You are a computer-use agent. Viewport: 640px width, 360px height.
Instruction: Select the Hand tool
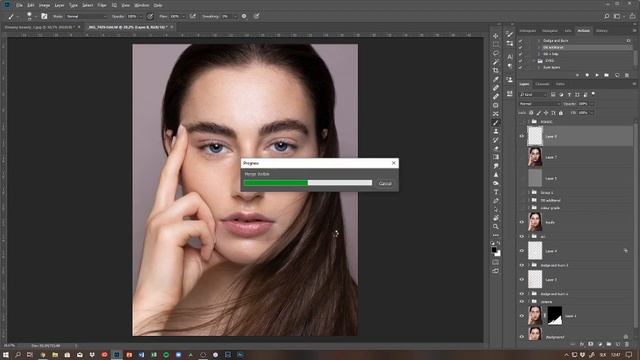pos(496,218)
